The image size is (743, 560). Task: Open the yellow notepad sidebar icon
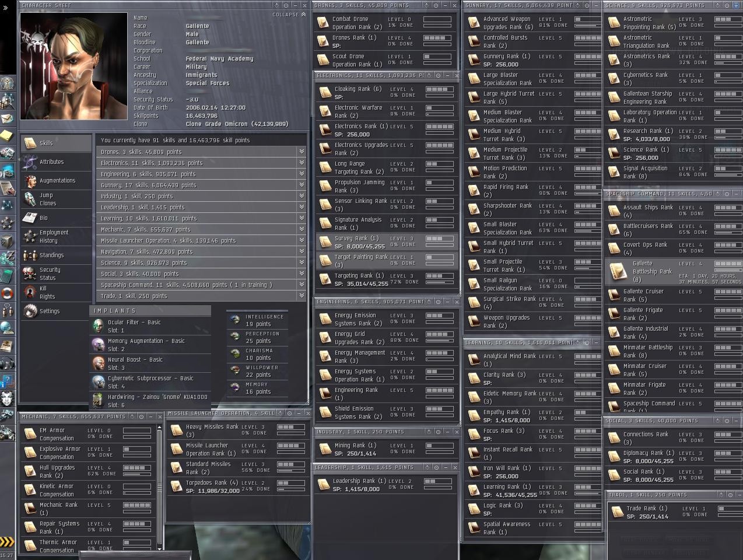[x=7, y=136]
